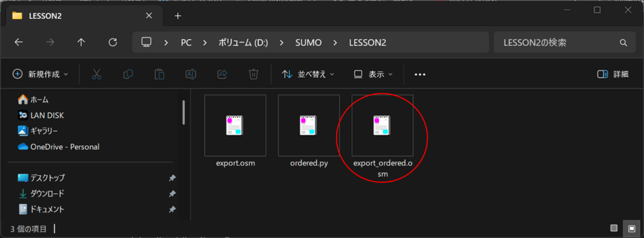Viewport: 644px width, 238px height.
Task: Click the PC monitor icon in address bar
Action: pos(147,42)
